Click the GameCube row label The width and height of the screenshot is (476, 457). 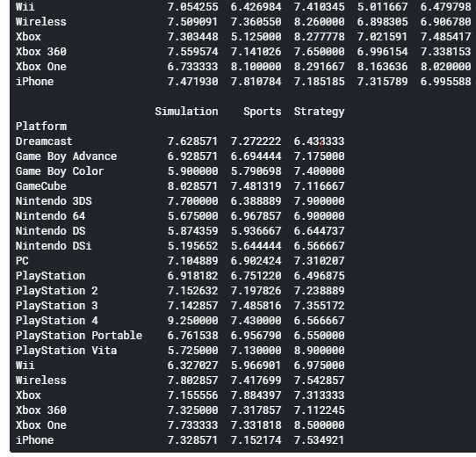point(41,186)
